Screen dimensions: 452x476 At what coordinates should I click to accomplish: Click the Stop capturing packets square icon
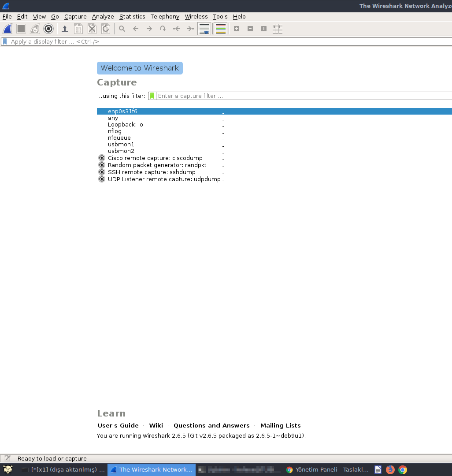pyautogui.click(x=21, y=29)
